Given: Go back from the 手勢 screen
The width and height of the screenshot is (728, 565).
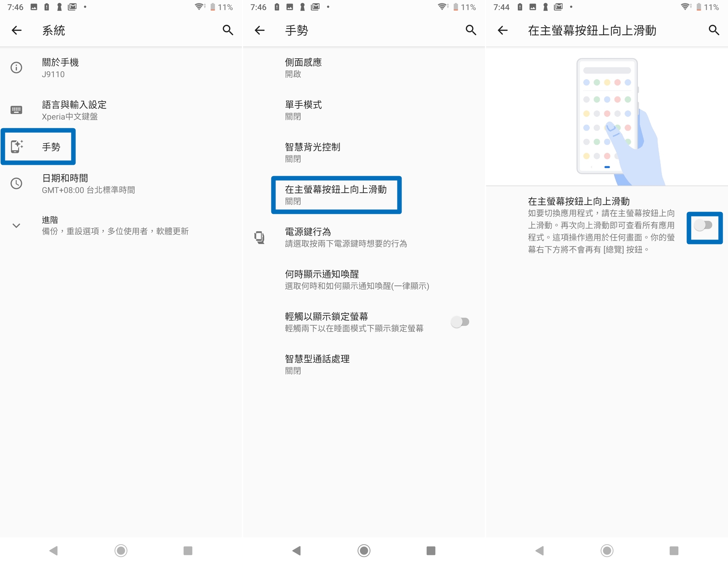Looking at the screenshot, I should (259, 30).
